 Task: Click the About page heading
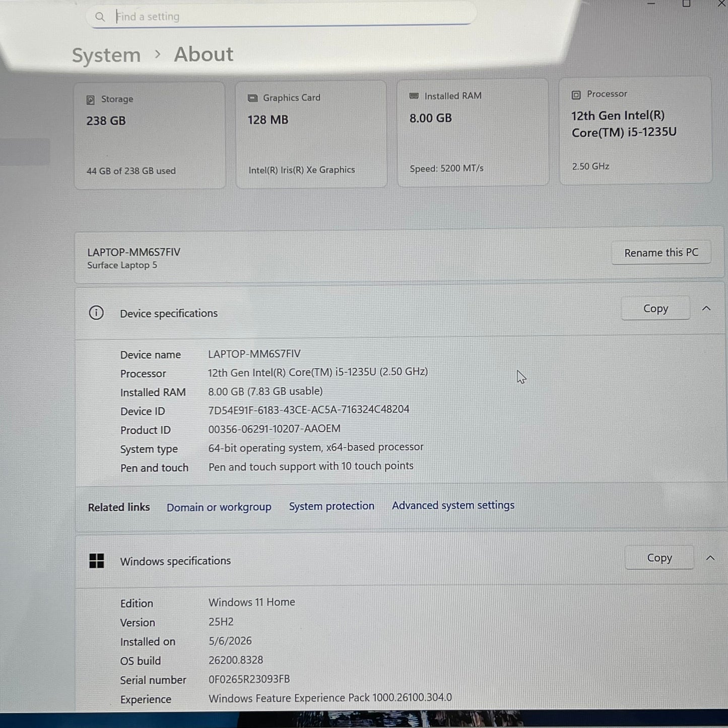204,54
